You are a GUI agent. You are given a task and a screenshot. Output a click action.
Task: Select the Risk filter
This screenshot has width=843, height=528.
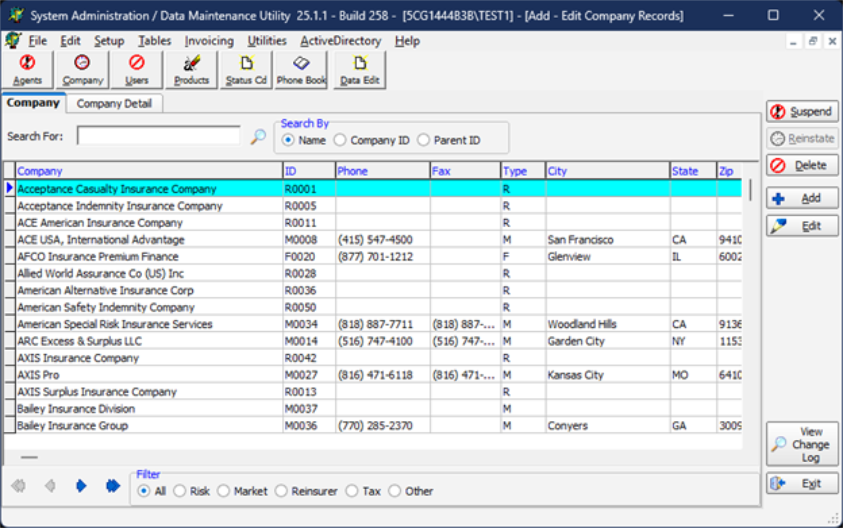(192, 491)
